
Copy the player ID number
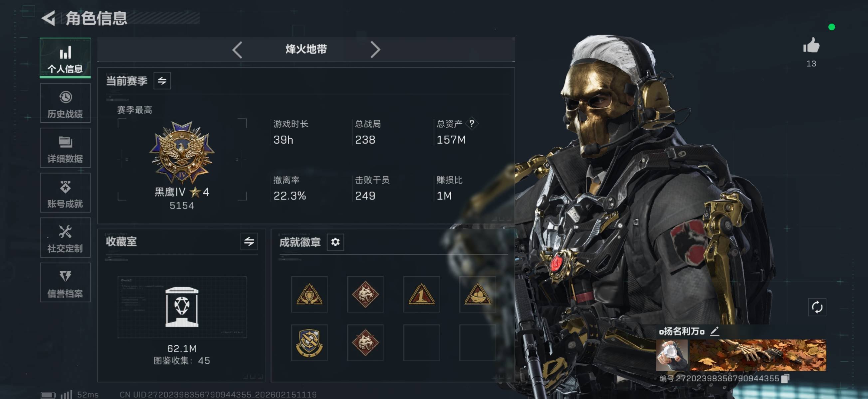[785, 378]
